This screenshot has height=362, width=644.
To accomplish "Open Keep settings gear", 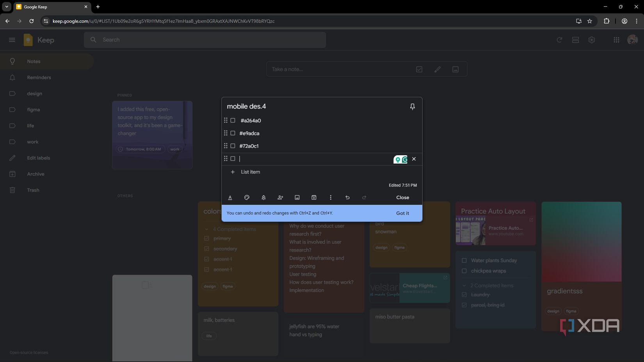I will tap(592, 40).
